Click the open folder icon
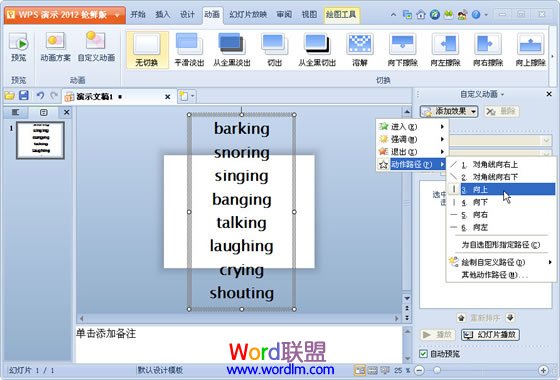The height and width of the screenshot is (380, 560). pyautogui.click(x=10, y=96)
